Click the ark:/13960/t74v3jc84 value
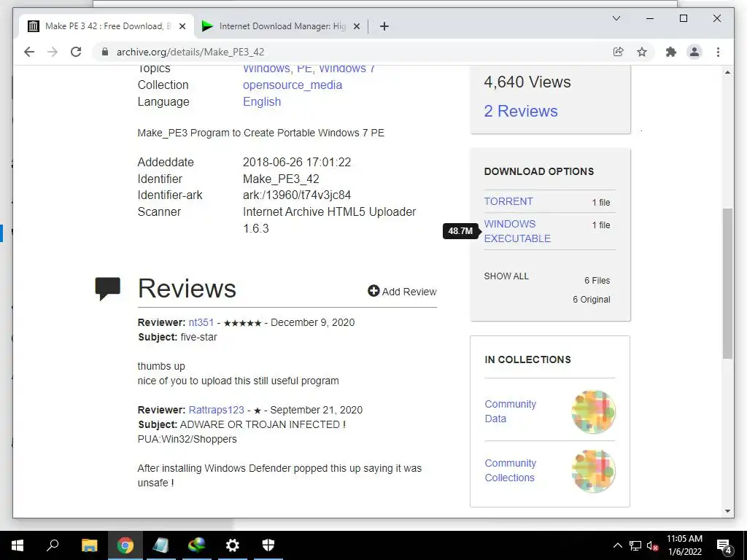This screenshot has height=560, width=747. click(x=297, y=195)
